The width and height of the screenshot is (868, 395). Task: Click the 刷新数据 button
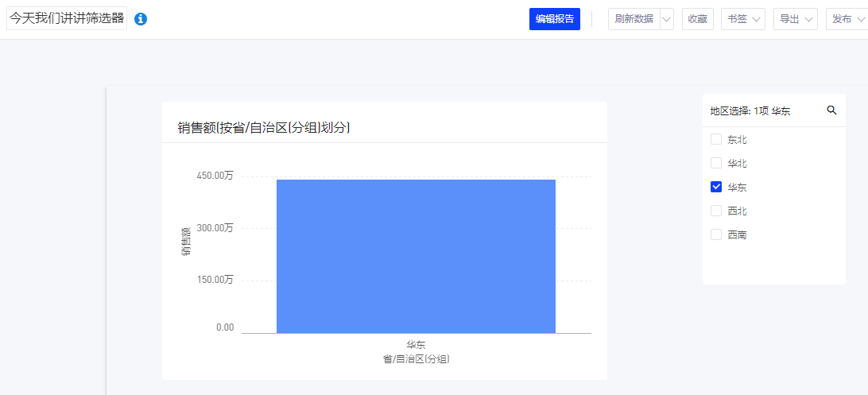point(634,19)
